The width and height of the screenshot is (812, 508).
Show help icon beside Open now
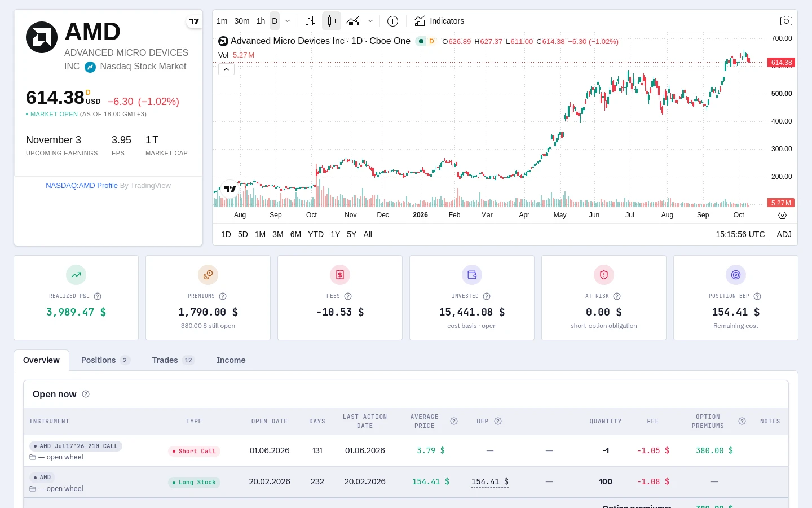(x=86, y=394)
